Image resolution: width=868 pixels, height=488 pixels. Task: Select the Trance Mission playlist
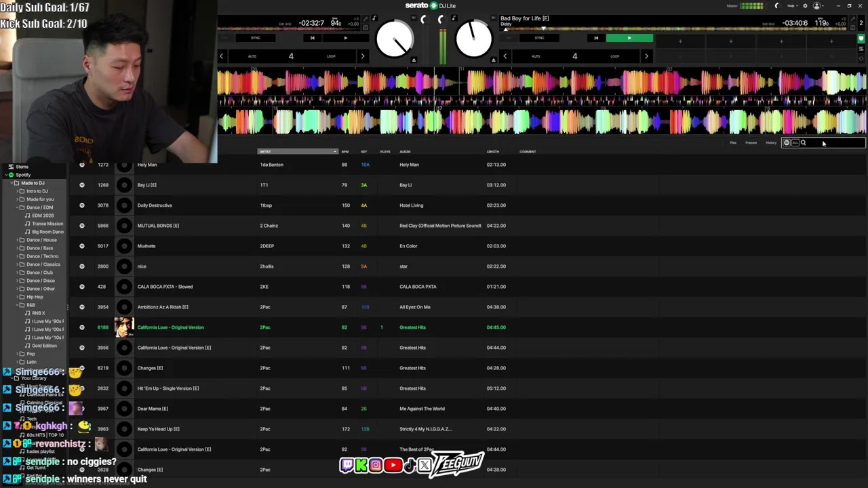(x=44, y=224)
